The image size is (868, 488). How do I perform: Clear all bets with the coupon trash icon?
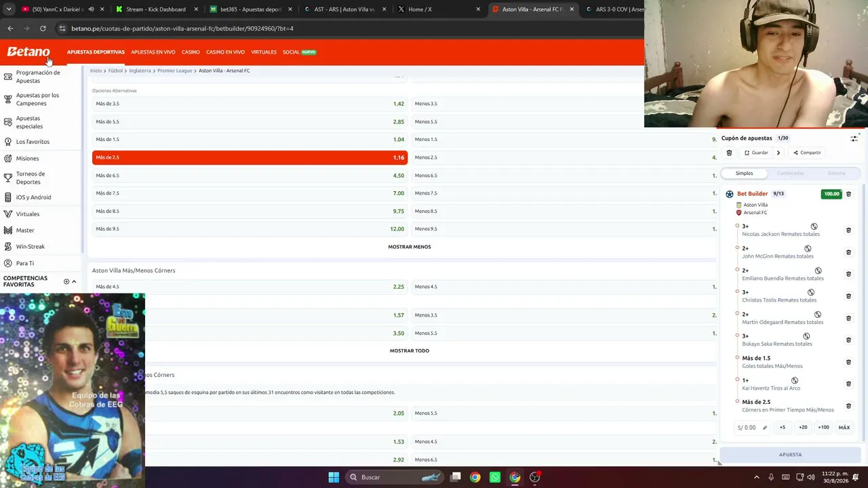tap(729, 152)
